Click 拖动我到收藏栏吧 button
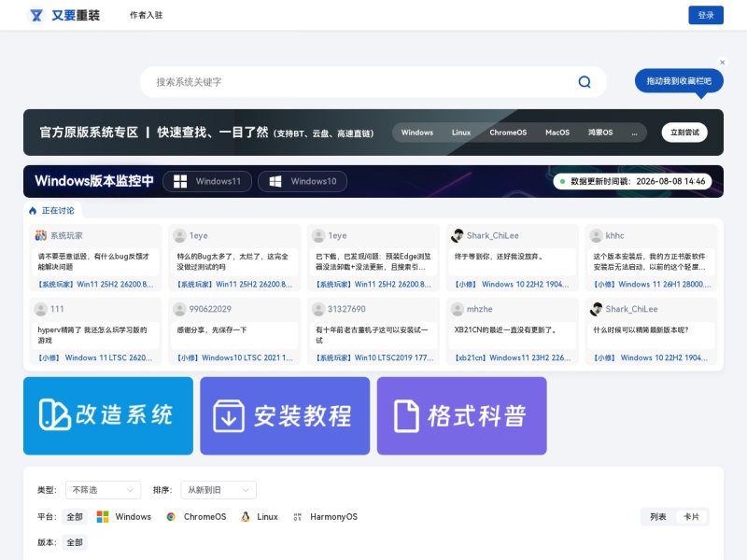Viewport: 747px width, 560px height. pyautogui.click(x=679, y=81)
